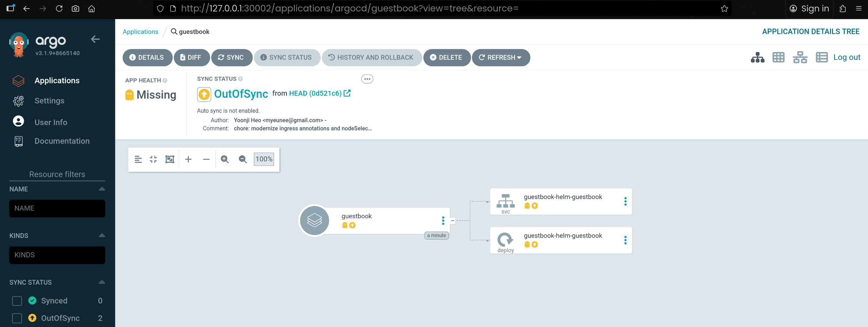The height and width of the screenshot is (327, 868).
Task: Go back in browser history
Action: coord(27,8)
